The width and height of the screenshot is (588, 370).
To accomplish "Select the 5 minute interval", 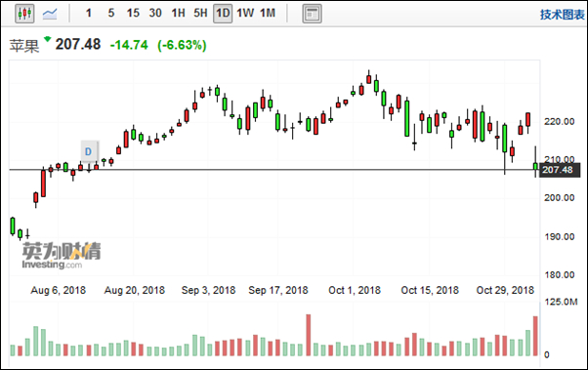I will tap(111, 13).
